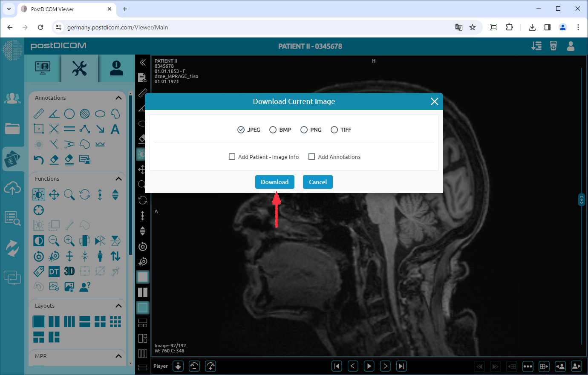
Task: Check the Add Annotations box
Action: (311, 156)
